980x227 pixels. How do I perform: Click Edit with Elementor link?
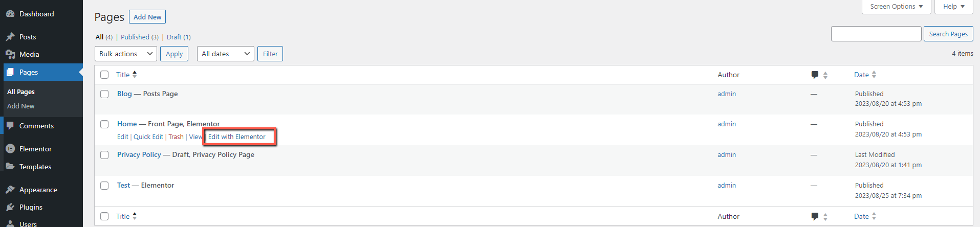[x=237, y=137]
